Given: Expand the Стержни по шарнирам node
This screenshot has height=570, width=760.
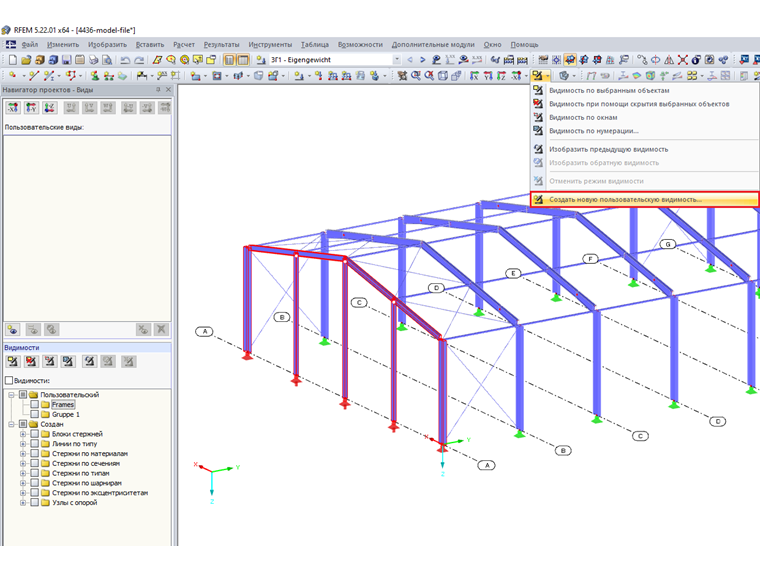Looking at the screenshot, I should tap(23, 483).
